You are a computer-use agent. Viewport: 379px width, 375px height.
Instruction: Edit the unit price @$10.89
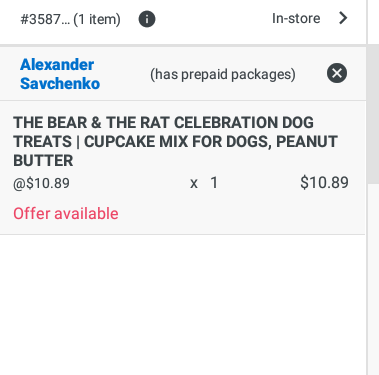[41, 183]
